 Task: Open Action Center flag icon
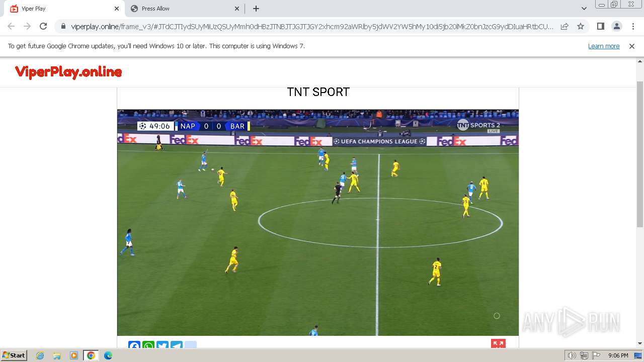(x=596, y=355)
